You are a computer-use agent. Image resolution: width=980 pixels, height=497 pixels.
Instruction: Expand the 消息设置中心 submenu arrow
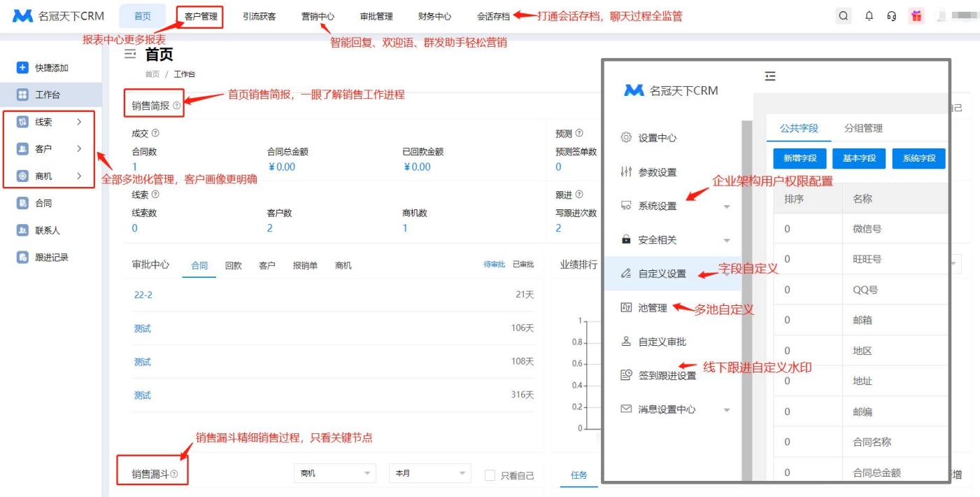pyautogui.click(x=727, y=410)
